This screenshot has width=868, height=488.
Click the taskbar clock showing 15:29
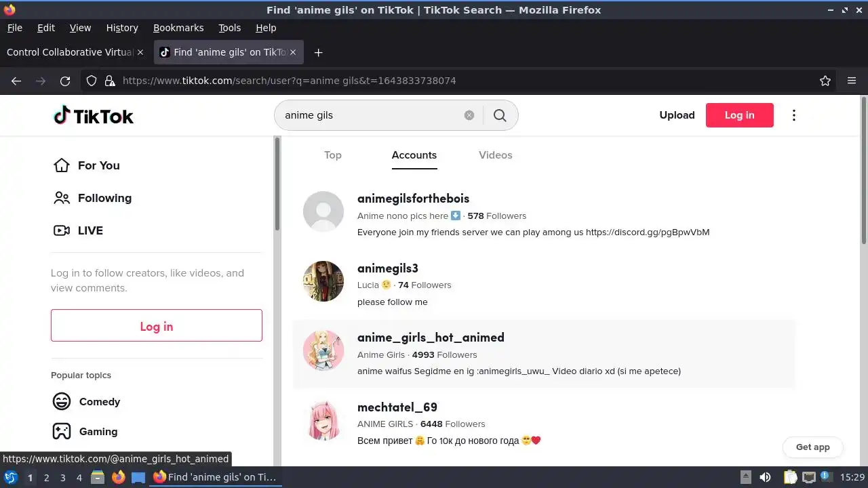(x=852, y=477)
